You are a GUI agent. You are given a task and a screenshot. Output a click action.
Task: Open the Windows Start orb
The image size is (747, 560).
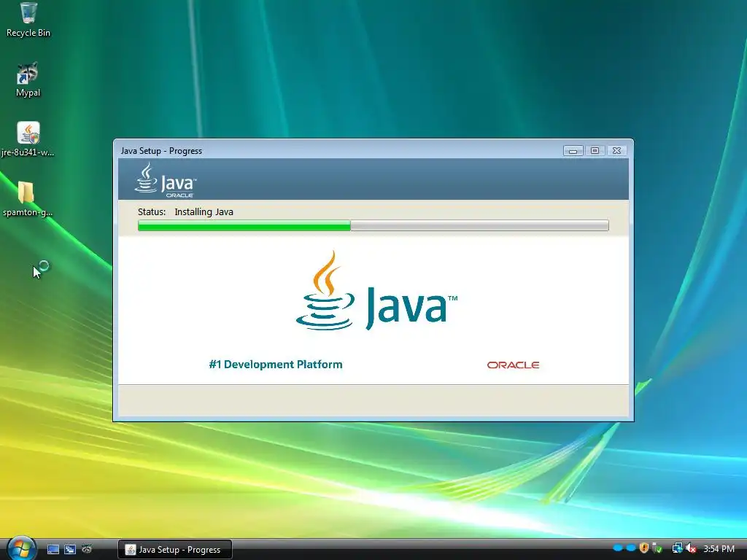(21, 548)
